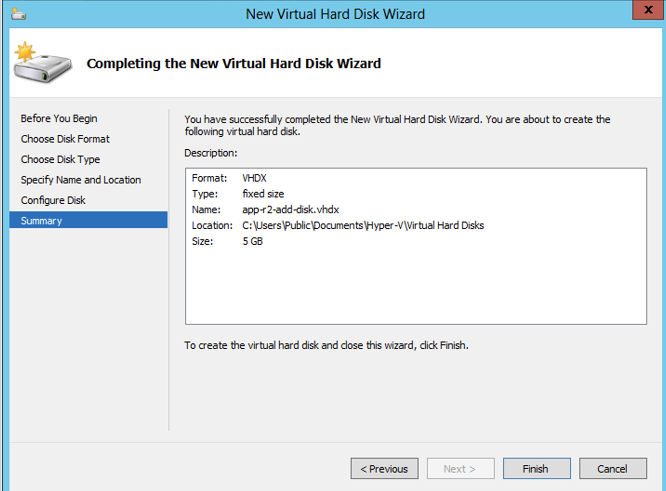Close the New Virtual Hard Disk Wizard
The height and width of the screenshot is (491, 666).
pyautogui.click(x=648, y=10)
